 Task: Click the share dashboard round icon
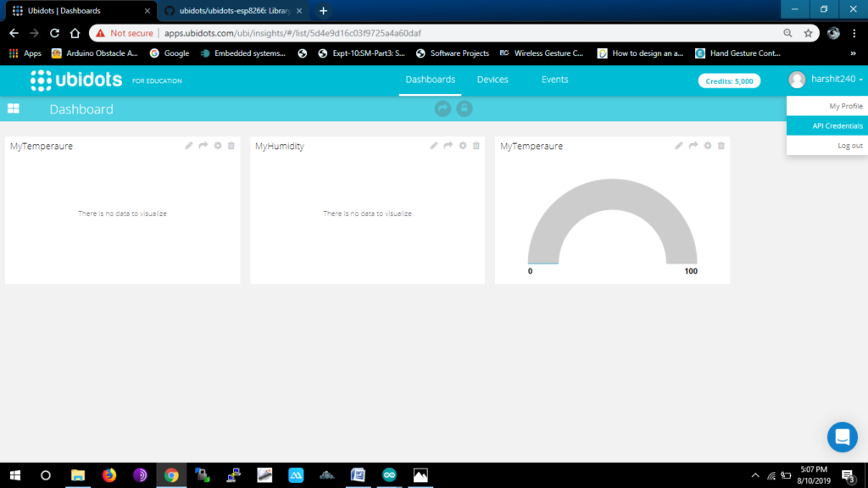(442, 108)
